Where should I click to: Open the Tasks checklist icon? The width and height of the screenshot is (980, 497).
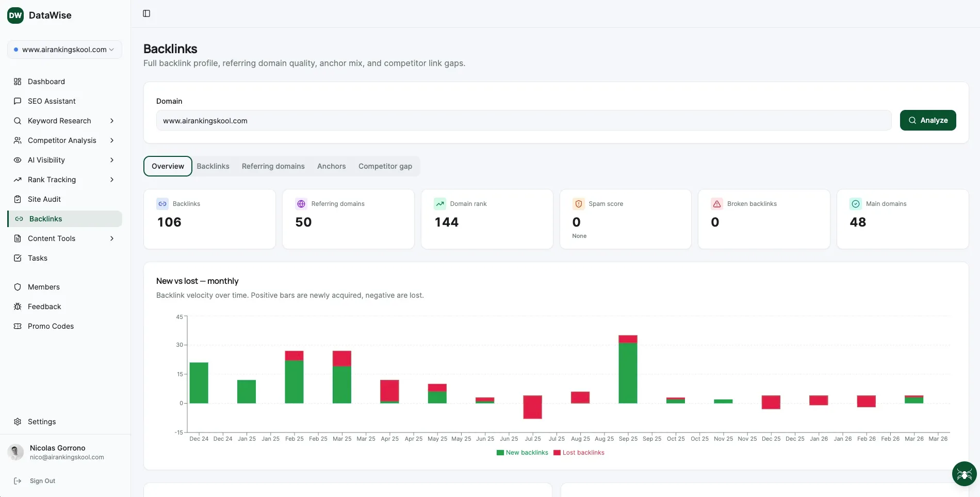point(18,258)
